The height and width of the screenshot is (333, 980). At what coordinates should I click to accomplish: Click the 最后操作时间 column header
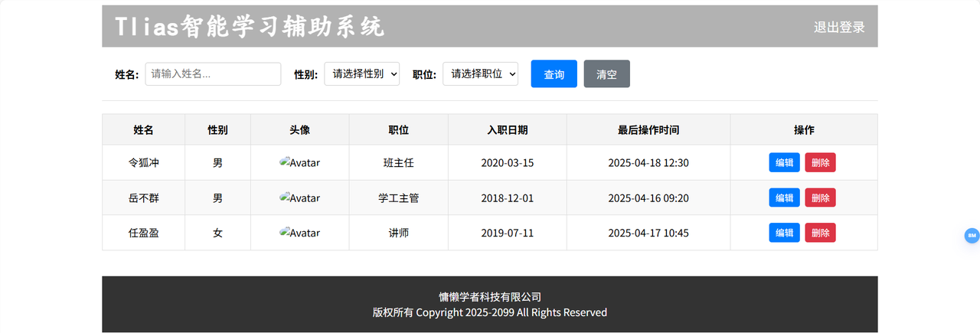pyautogui.click(x=648, y=129)
